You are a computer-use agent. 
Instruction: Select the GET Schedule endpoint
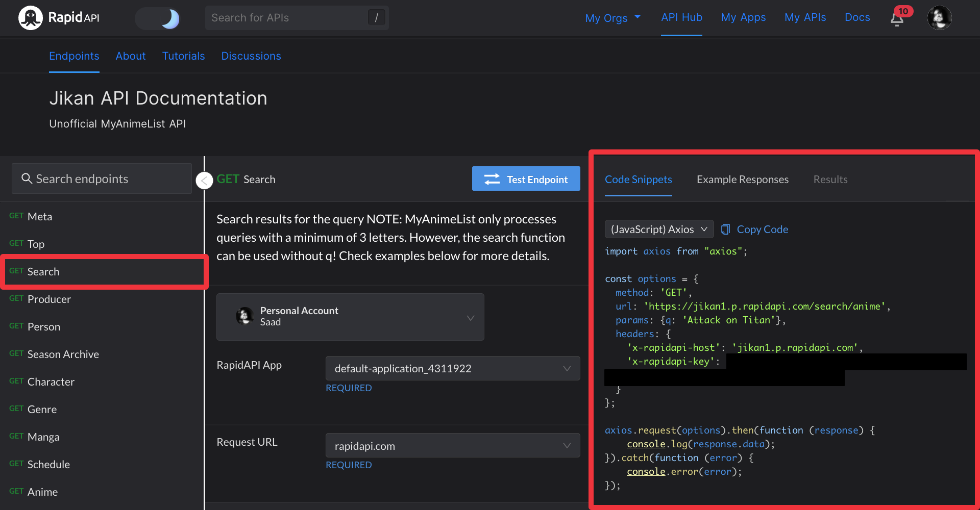coord(102,464)
